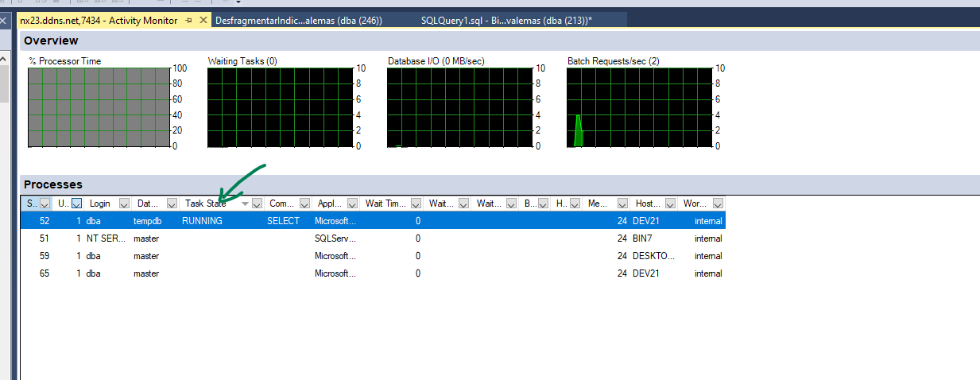Viewport: 980px width, 380px height.
Task: Click the SELECT command cell
Action: (283, 221)
